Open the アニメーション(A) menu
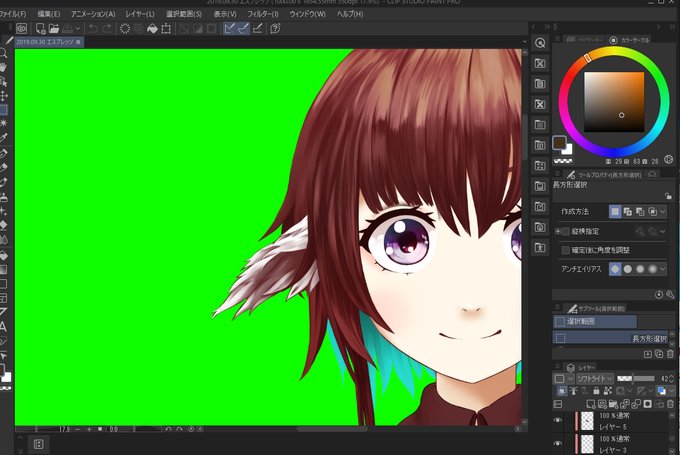Viewport: 680px width, 455px height. pos(93,14)
